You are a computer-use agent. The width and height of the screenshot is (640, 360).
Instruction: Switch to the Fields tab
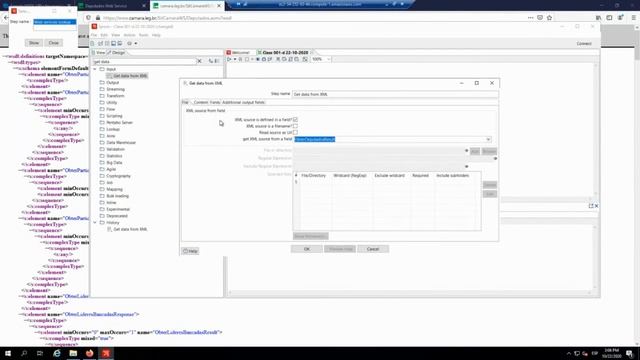(215, 102)
